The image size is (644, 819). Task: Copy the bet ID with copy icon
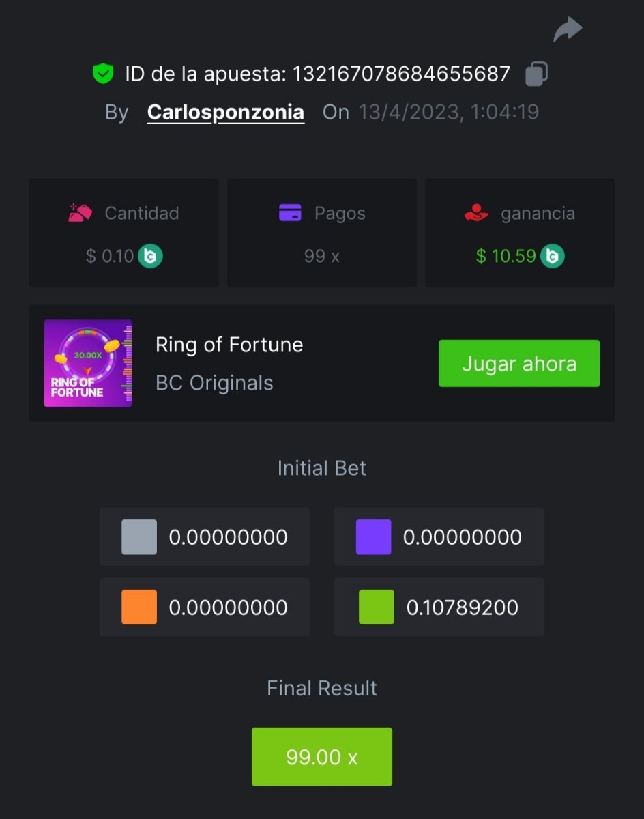(x=537, y=74)
